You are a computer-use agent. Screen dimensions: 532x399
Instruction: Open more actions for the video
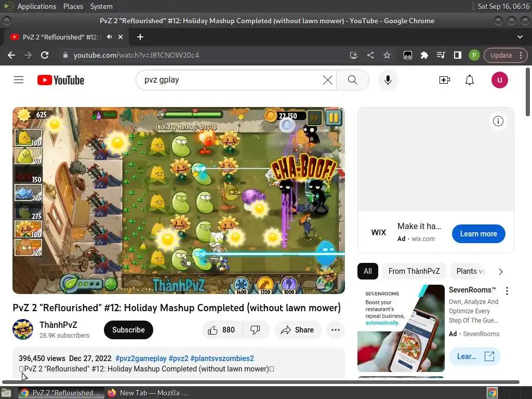click(x=336, y=330)
